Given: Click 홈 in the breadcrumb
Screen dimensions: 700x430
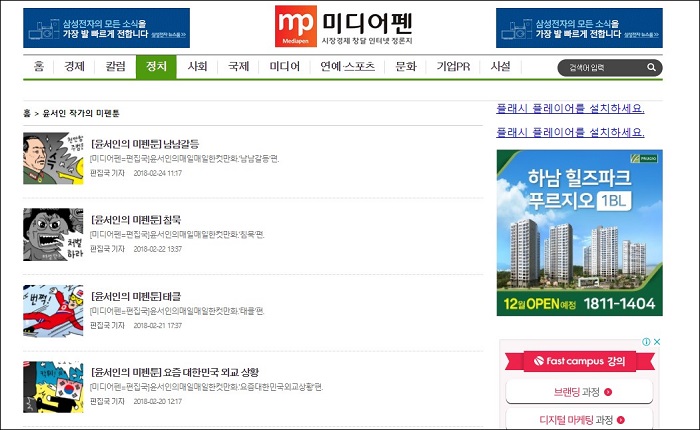Looking at the screenshot, I should click(x=27, y=113).
